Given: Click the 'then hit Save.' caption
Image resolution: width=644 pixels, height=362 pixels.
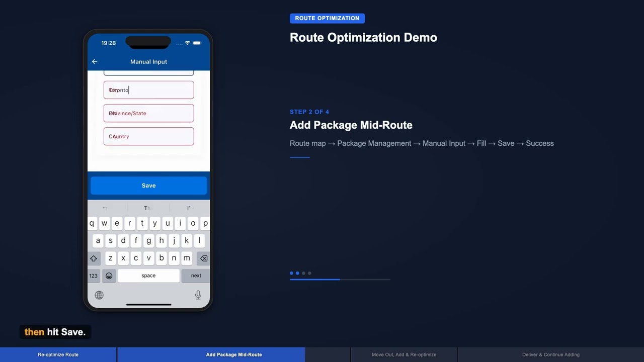Looking at the screenshot, I should pos(55,332).
